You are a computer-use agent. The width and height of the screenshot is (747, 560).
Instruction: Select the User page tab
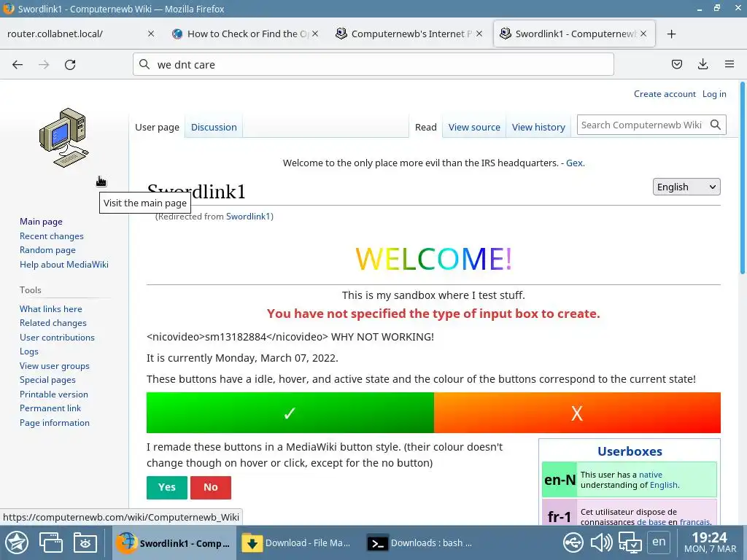tap(157, 127)
